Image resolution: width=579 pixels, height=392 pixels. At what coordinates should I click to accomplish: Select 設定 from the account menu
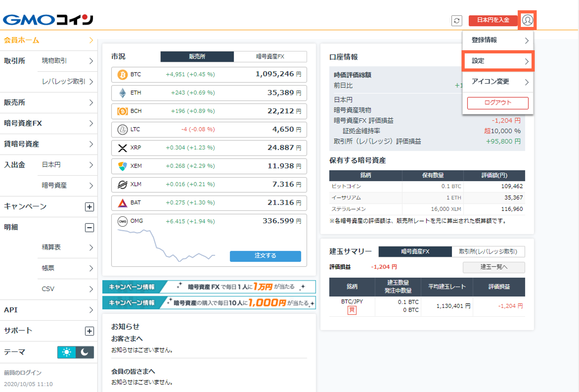pos(498,61)
